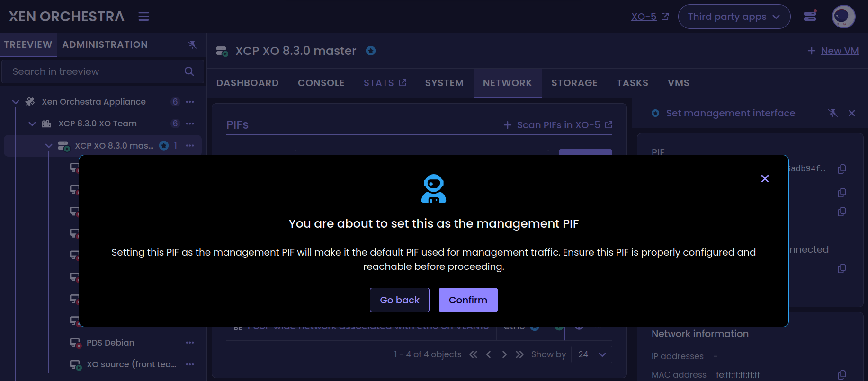
Task: Open the Console tab
Action: point(321,83)
